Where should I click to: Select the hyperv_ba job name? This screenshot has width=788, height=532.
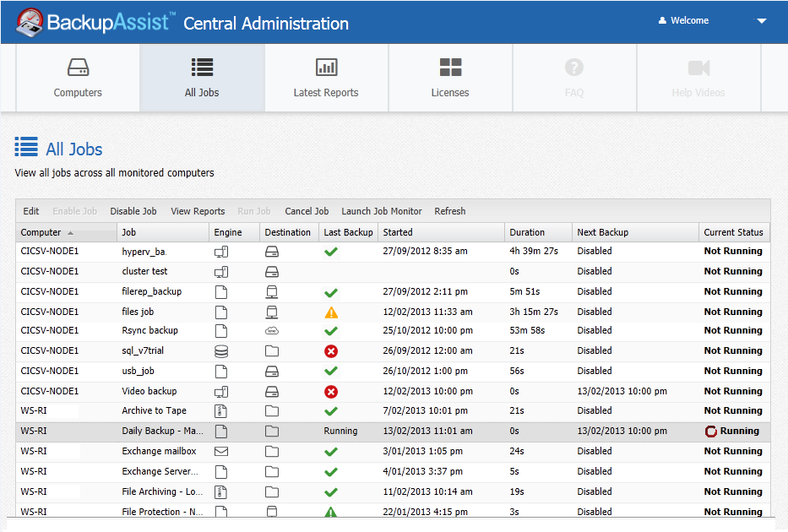coord(144,252)
